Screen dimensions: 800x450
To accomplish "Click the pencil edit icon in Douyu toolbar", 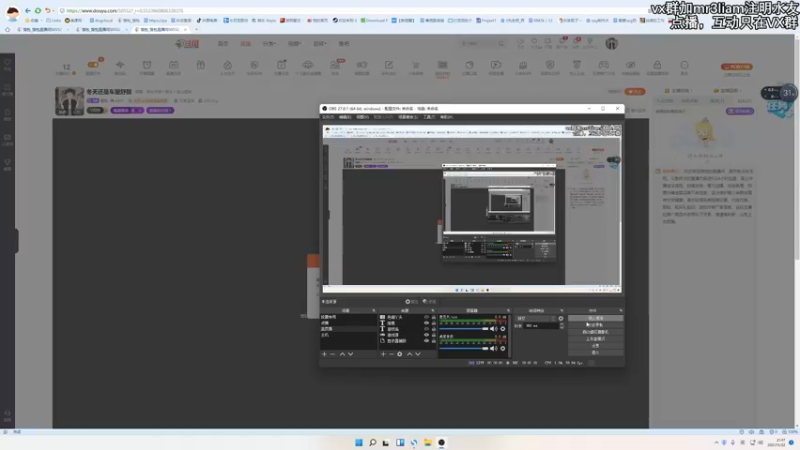I will coord(389,65).
